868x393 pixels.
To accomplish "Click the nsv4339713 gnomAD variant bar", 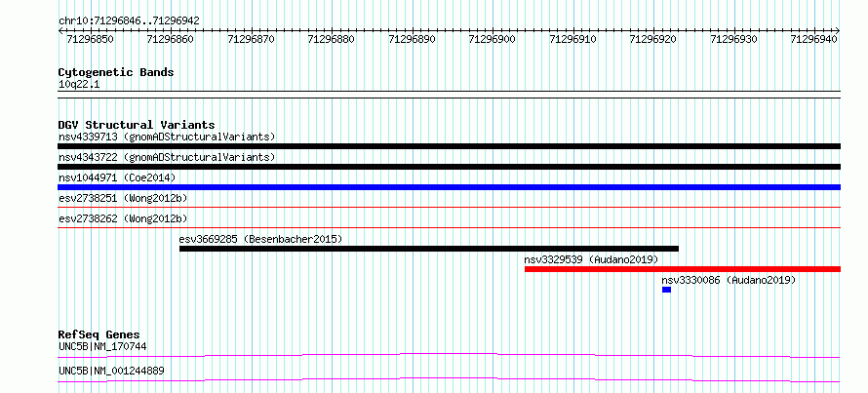I will tap(449, 146).
